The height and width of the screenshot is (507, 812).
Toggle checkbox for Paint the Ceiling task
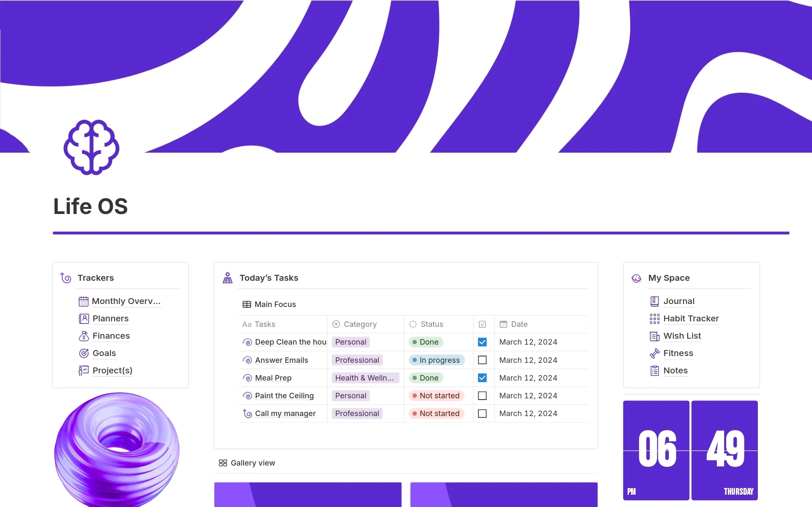(x=483, y=395)
